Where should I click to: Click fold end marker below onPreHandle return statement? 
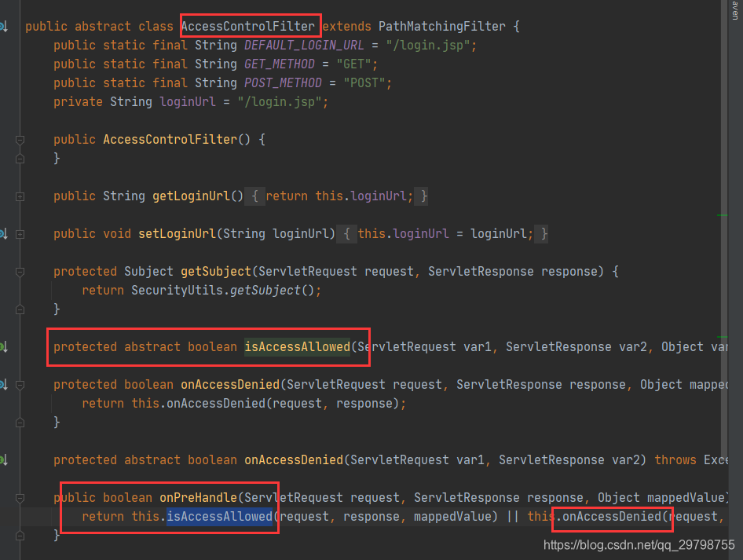click(20, 536)
